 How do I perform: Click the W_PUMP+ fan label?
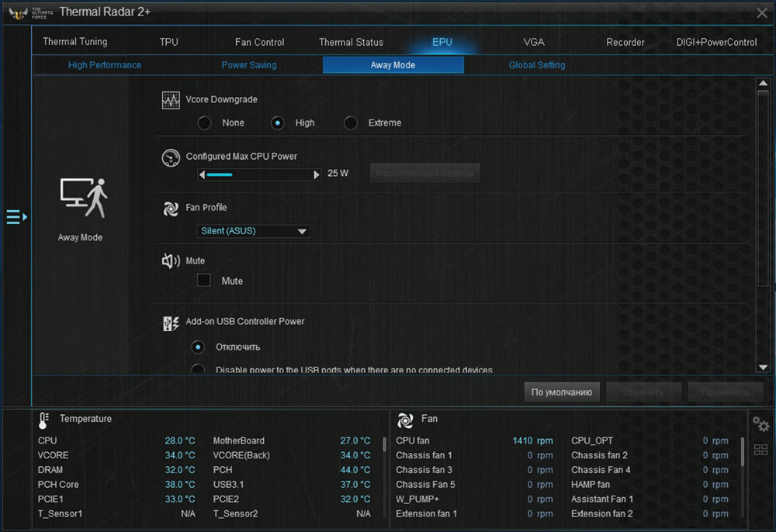417,499
